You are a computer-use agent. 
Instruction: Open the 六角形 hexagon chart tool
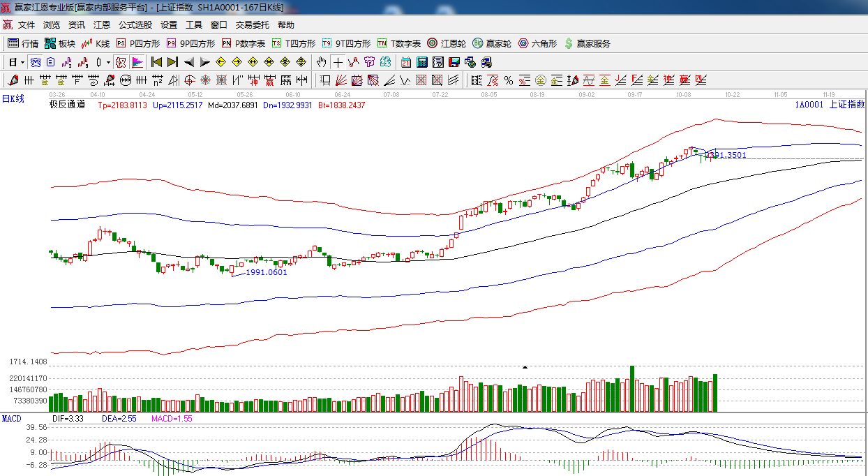tap(537, 43)
